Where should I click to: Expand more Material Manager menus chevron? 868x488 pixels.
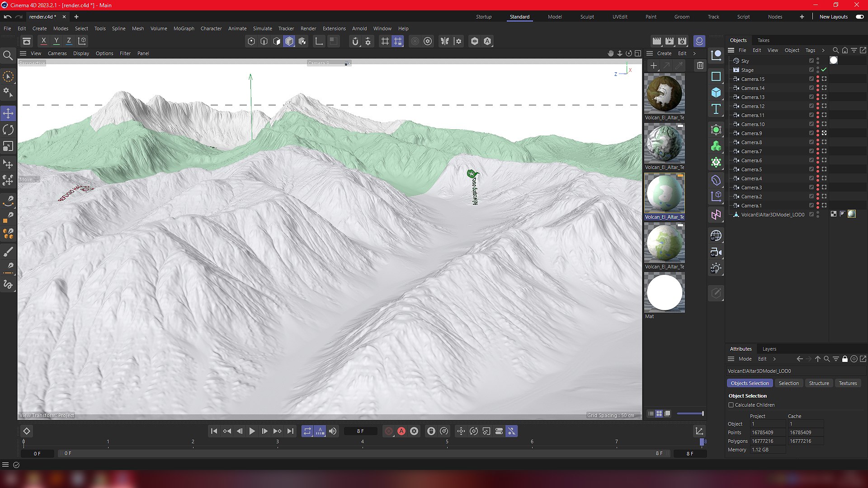tap(695, 54)
